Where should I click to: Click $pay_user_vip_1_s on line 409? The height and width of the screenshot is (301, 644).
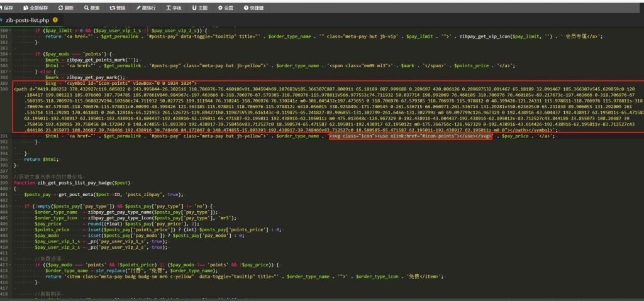pyautogui.click(x=57, y=241)
